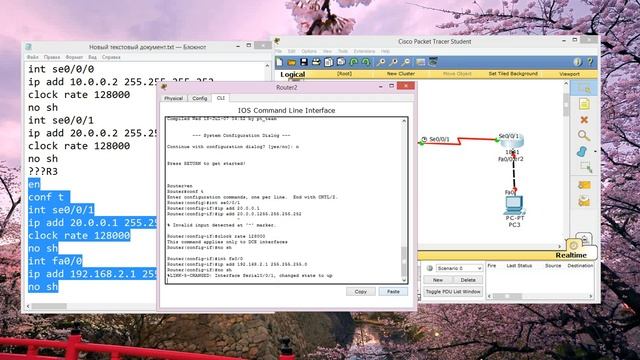Open Notepad's Формат menu

tap(74, 57)
